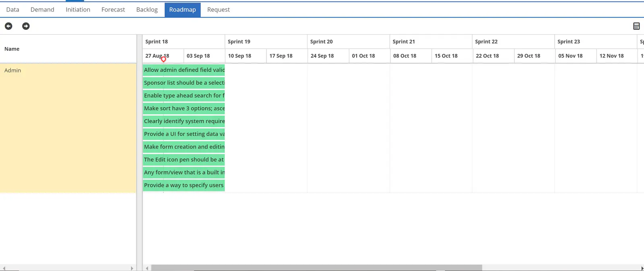The width and height of the screenshot is (644, 271).
Task: Click the 24 Sep 18 date column
Action: [x=328, y=56]
